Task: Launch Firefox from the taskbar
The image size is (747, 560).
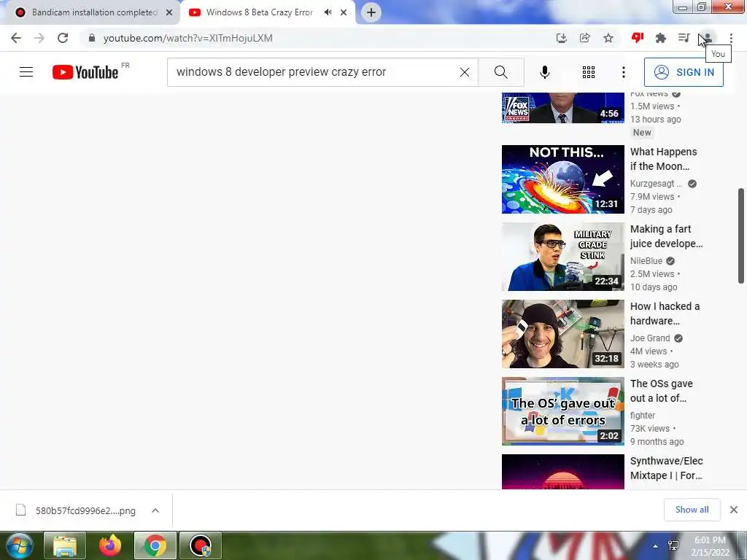Action: pos(110,545)
